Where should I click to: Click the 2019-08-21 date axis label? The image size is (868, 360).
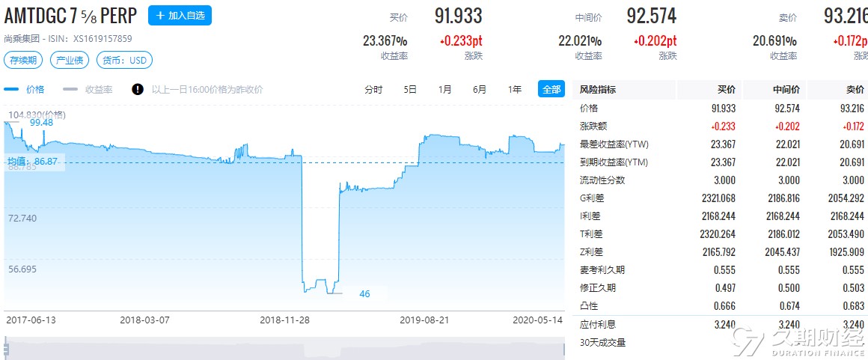tap(424, 320)
